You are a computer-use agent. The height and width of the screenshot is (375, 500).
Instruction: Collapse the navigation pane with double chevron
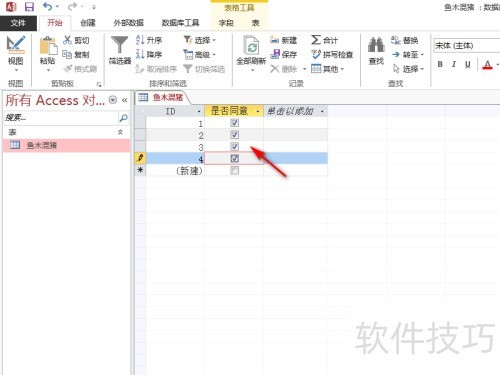click(125, 100)
